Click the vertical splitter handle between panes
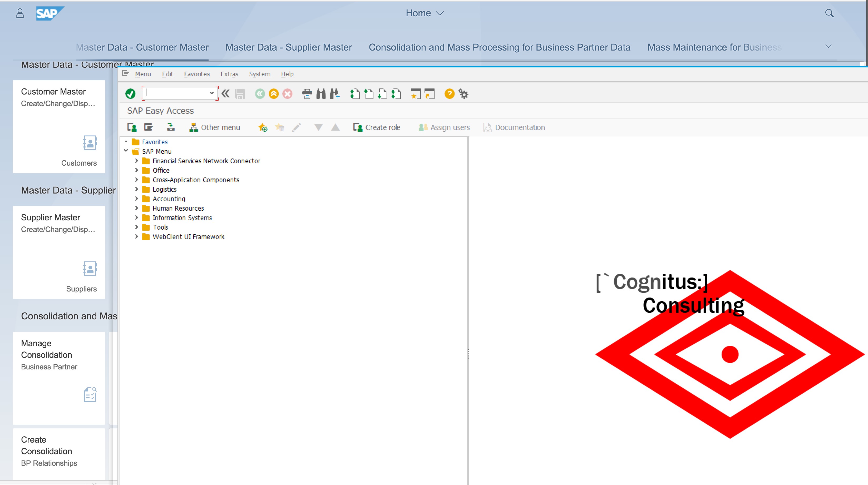 coord(468,354)
